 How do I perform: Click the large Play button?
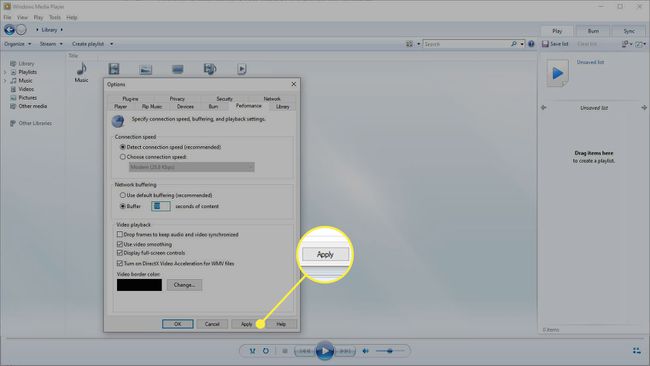(x=325, y=351)
